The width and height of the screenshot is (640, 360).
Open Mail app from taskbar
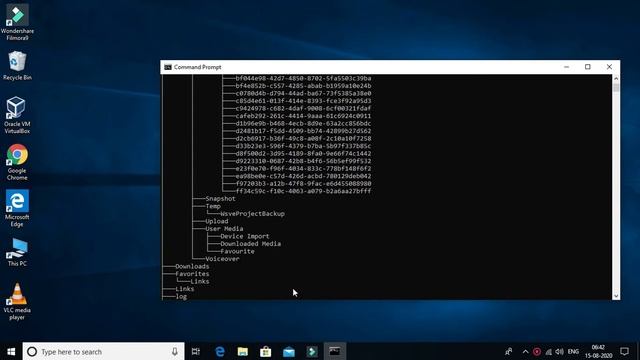(x=289, y=351)
